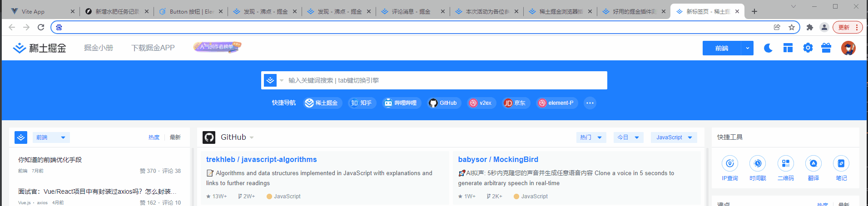Open 时间戳 quick tool

tap(758, 168)
